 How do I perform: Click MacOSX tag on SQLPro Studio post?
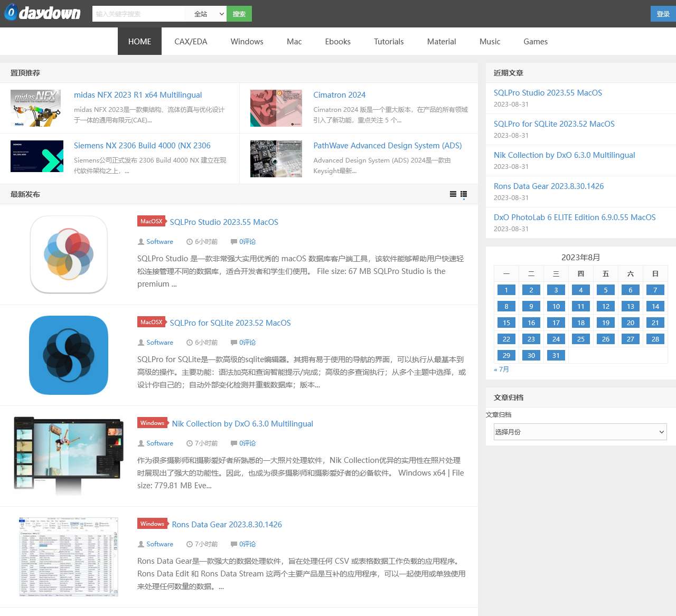pyautogui.click(x=152, y=222)
